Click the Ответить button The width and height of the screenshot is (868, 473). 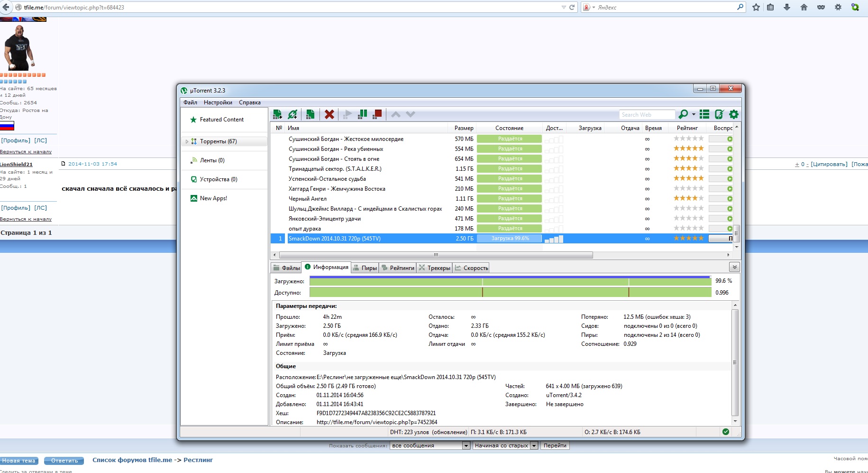click(64, 461)
